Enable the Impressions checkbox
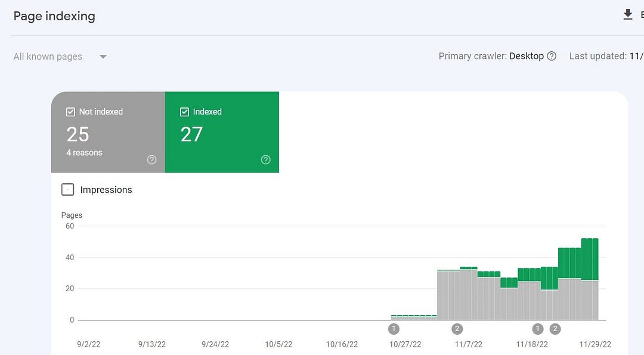Viewport: 644px width, 355px height. tap(68, 190)
